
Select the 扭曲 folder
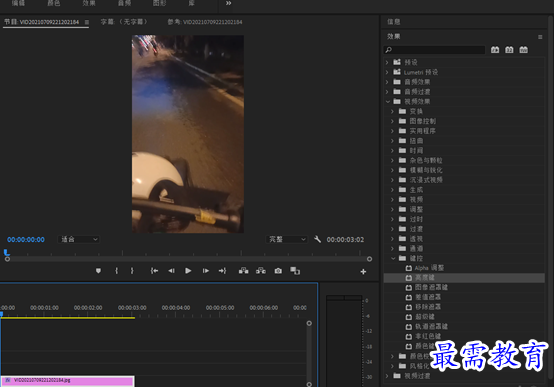tap(416, 141)
